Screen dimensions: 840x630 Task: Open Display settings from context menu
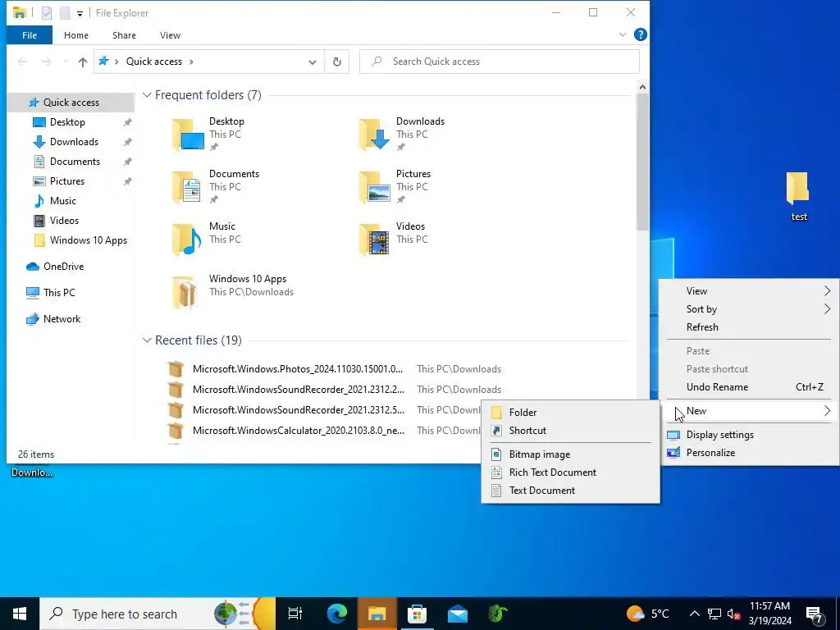click(x=748, y=435)
